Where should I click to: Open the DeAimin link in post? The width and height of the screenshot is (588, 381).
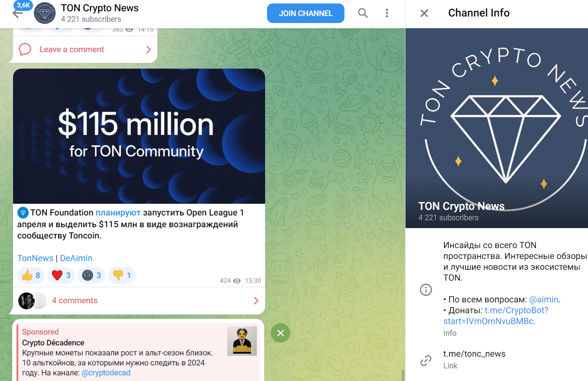[76, 258]
